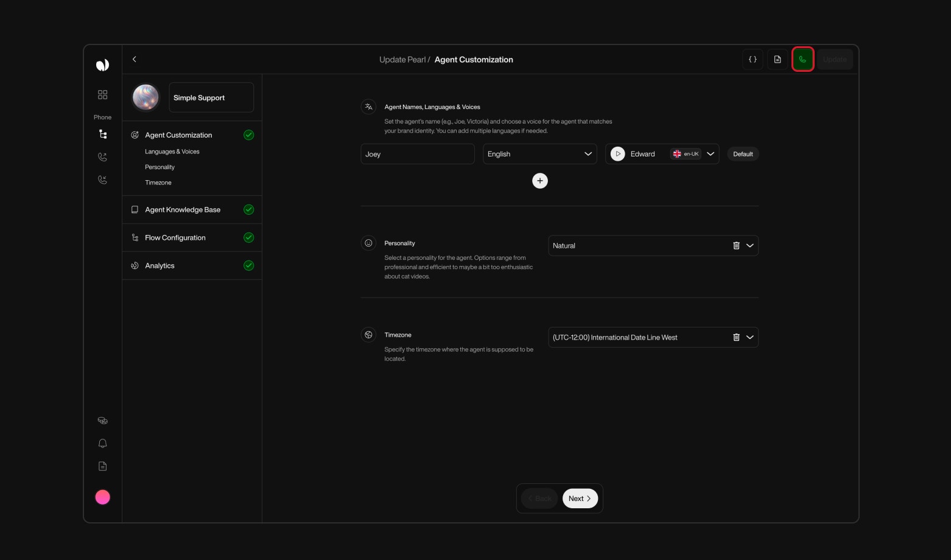Viewport: 951px width, 560px height.
Task: Click the green checkmark beside Agent Customization
Action: [x=248, y=135]
